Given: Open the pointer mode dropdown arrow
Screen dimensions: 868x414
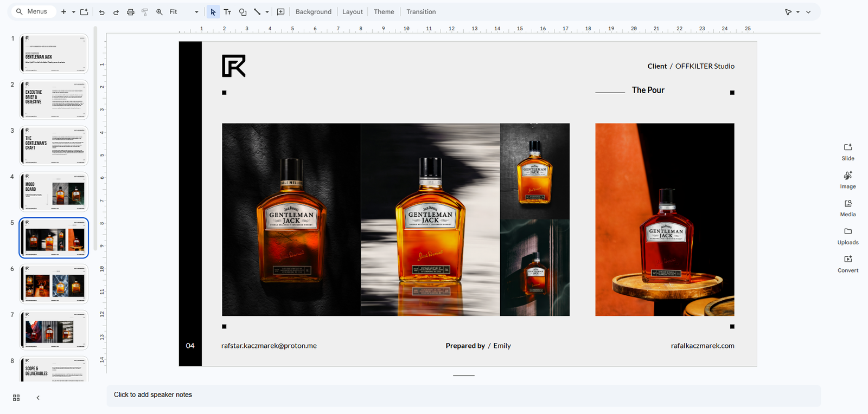Looking at the screenshot, I should [x=798, y=12].
